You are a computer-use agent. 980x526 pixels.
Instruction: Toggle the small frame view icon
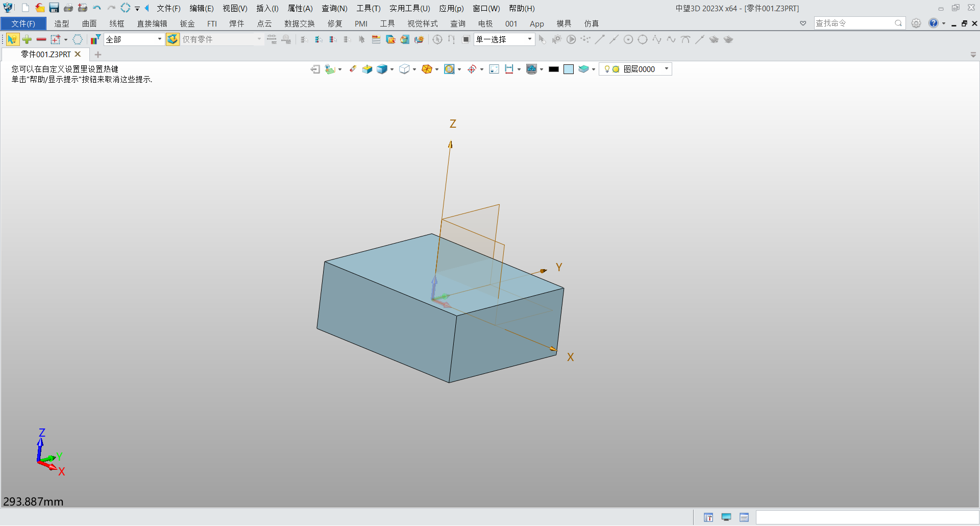tap(494, 69)
